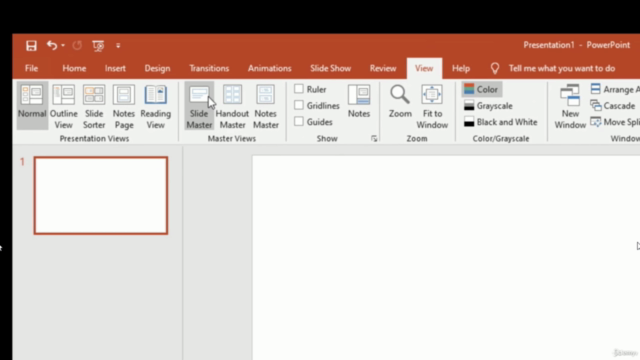Undo the last action
Screen dimensions: 640x360
pyautogui.click(x=51, y=45)
